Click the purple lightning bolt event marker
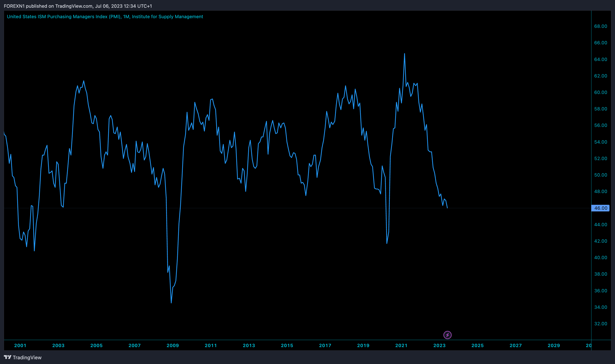This screenshot has height=364, width=615. (447, 335)
